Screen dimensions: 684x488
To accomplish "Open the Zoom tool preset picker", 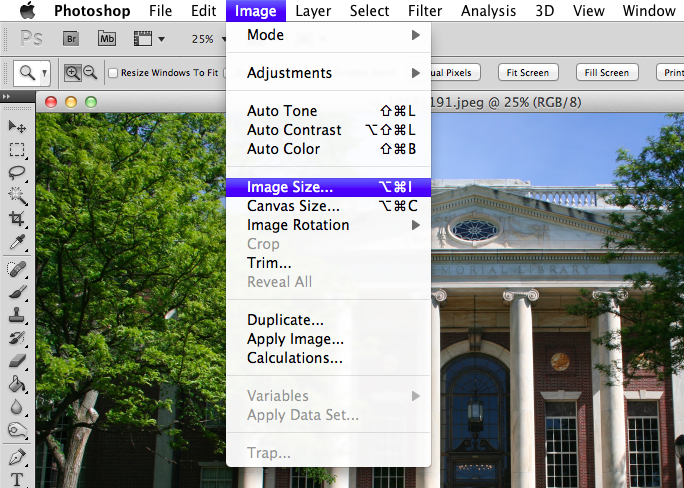I will [x=31, y=72].
